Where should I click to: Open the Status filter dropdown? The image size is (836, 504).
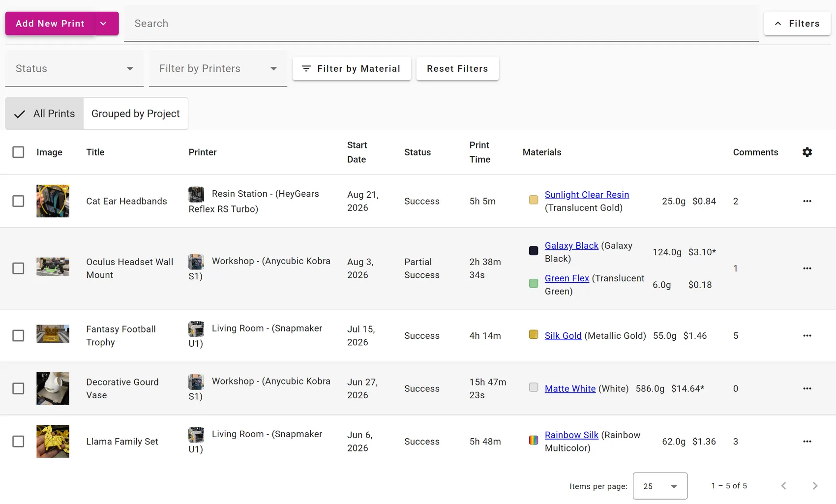[x=74, y=69]
